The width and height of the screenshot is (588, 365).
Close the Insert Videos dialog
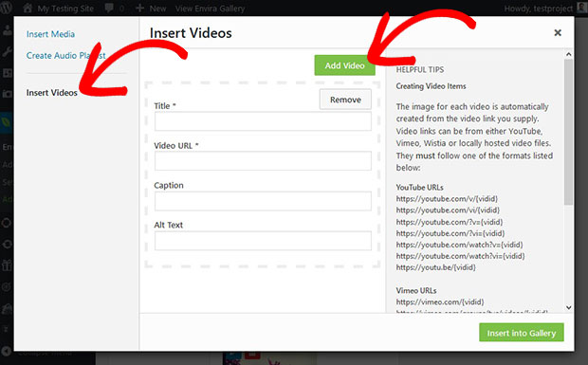(558, 32)
